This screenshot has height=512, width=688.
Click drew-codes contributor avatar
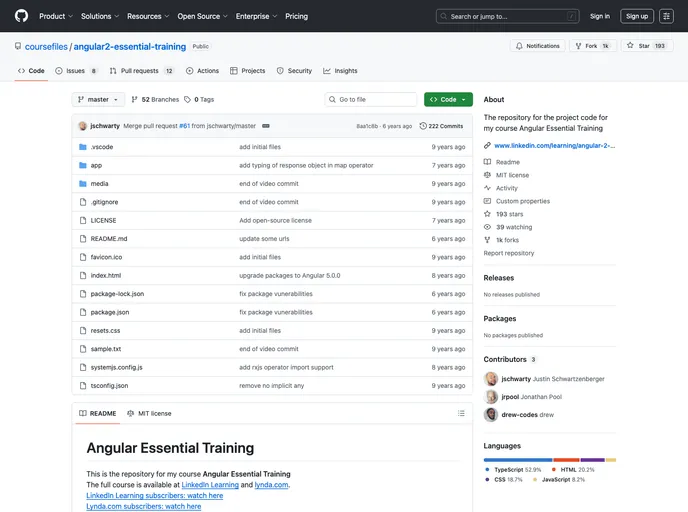tap(491, 415)
